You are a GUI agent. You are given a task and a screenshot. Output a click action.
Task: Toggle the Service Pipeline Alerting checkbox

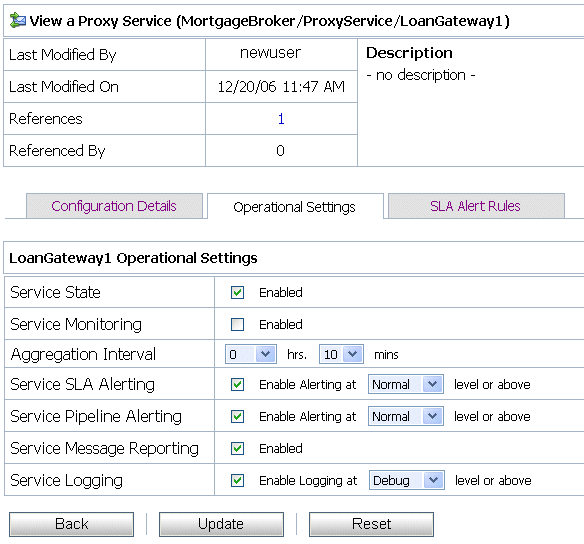(237, 416)
